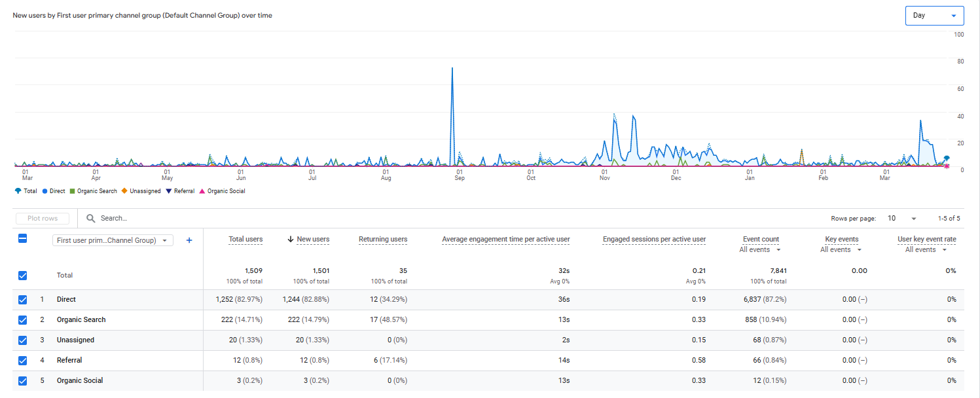The width and height of the screenshot is (980, 398).
Task: Uncheck the Referral row checkbox
Action: click(22, 360)
